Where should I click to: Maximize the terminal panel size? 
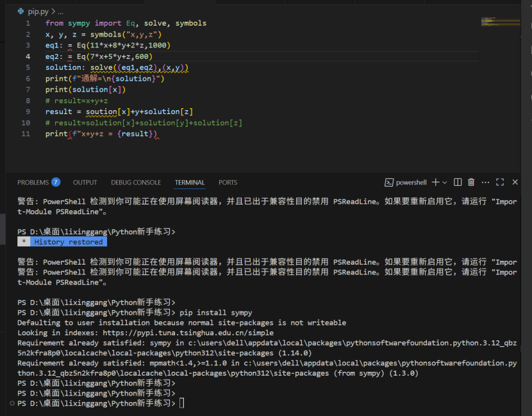point(500,182)
